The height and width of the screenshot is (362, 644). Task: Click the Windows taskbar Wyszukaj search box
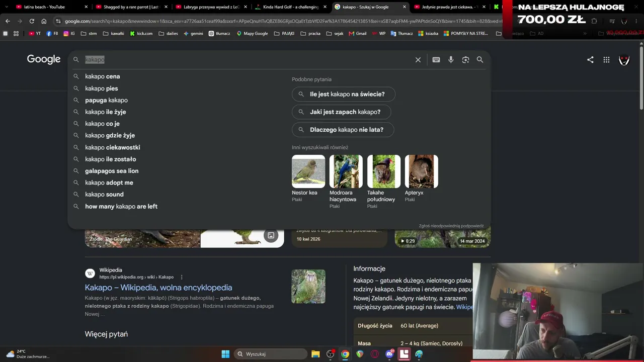pyautogui.click(x=271, y=354)
